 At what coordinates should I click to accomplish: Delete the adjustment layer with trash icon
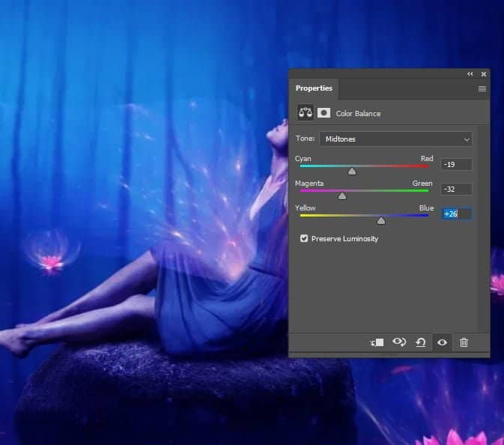[464, 342]
